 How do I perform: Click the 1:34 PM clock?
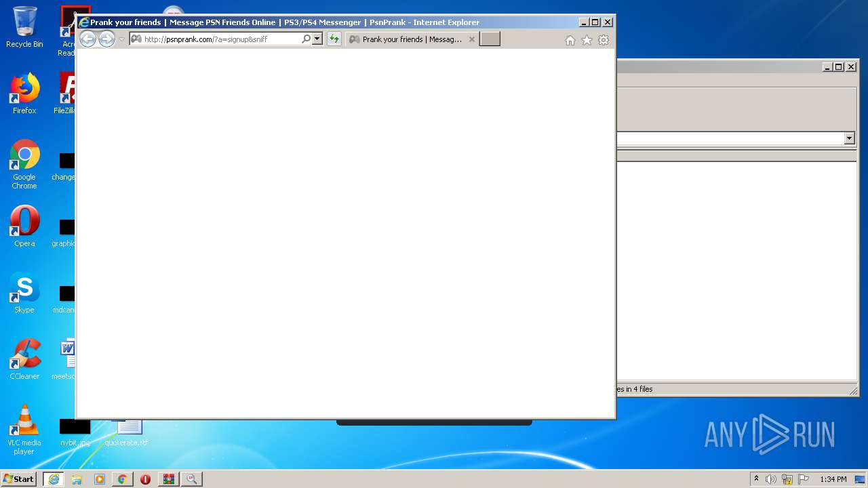tap(833, 479)
